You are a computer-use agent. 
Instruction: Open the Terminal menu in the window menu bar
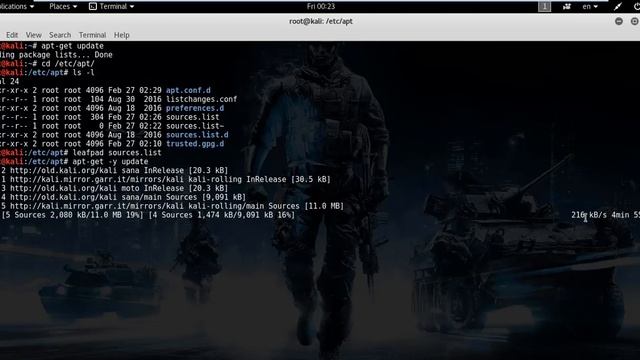pyautogui.click(x=92, y=35)
